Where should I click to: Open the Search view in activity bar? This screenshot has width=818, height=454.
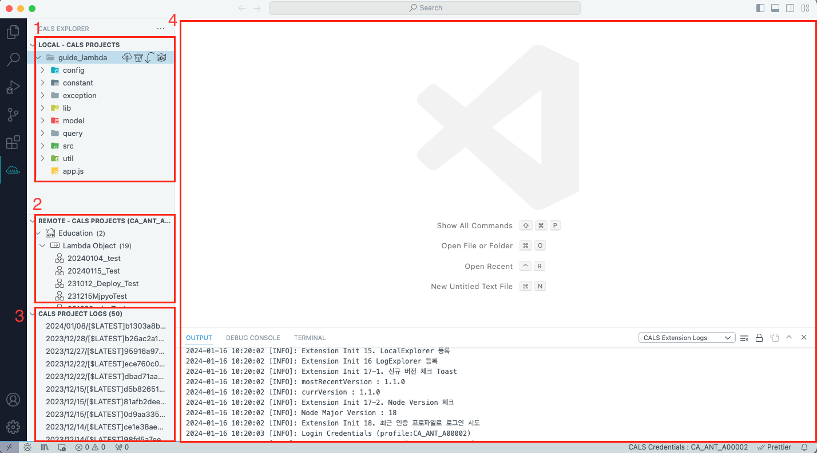click(13, 59)
